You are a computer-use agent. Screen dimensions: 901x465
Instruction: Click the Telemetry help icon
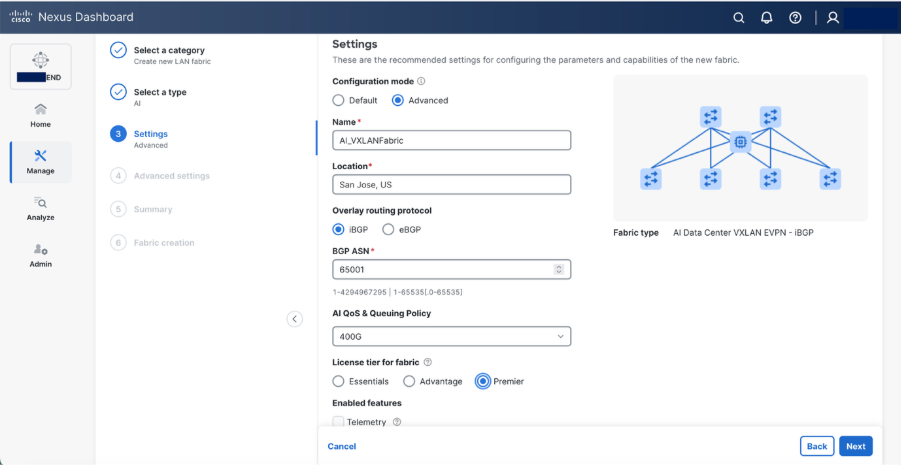pos(396,422)
